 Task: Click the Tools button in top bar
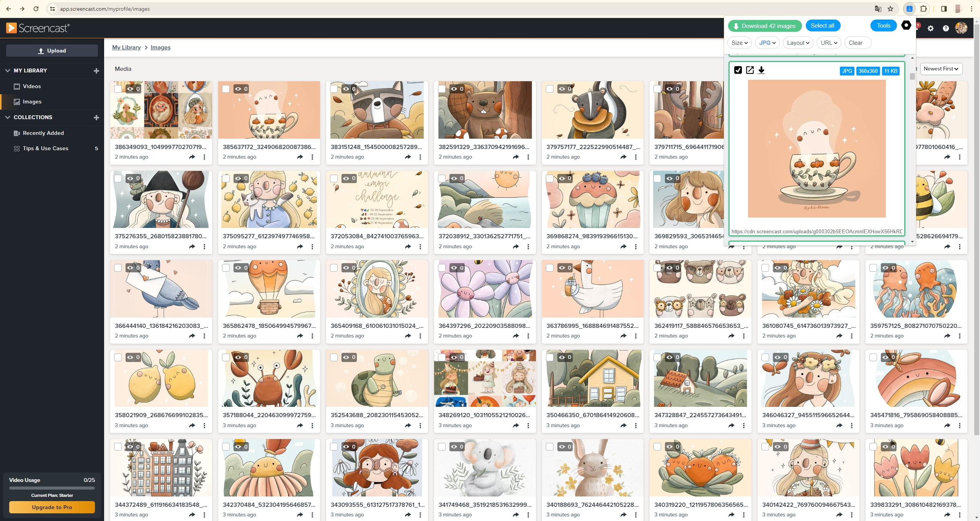[x=884, y=26]
